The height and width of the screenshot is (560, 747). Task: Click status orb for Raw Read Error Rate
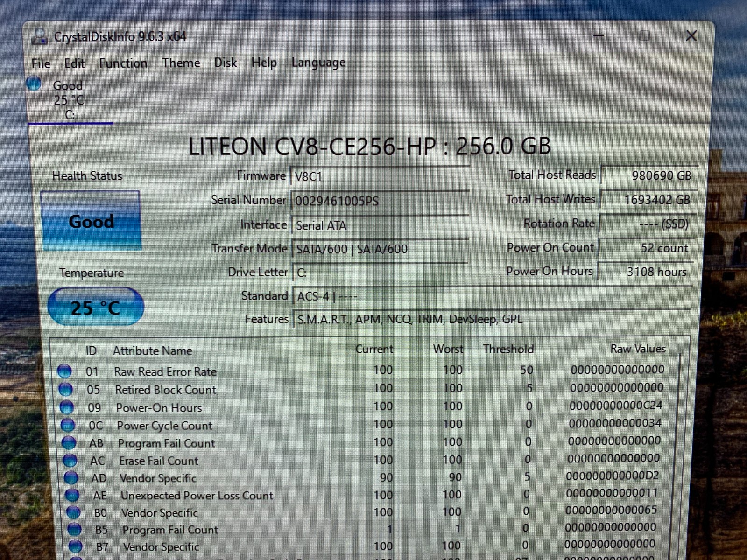pyautogui.click(x=64, y=371)
